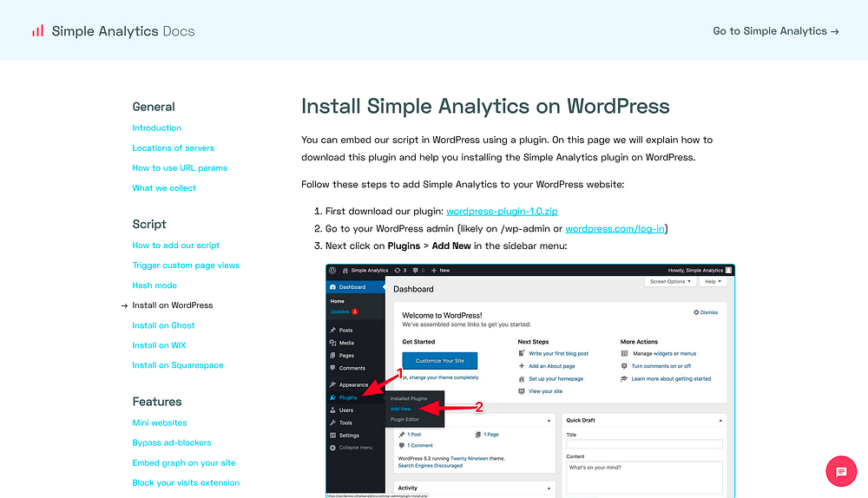Viewport: 868px width, 498px height.
Task: Click the Media icon in WordPress sidebar
Action: point(332,343)
